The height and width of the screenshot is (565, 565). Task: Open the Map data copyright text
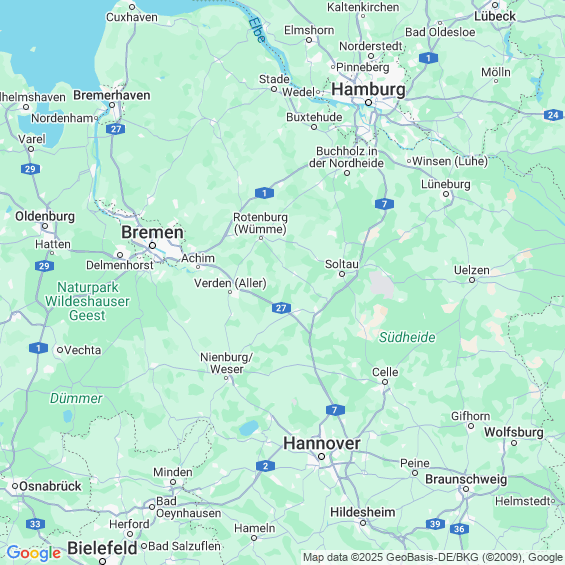click(x=433, y=557)
